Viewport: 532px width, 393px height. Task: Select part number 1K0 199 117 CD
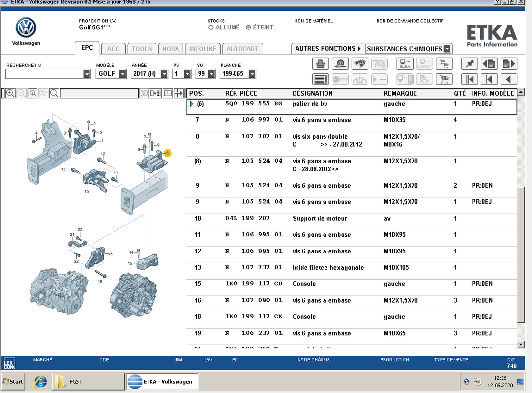pos(254,284)
